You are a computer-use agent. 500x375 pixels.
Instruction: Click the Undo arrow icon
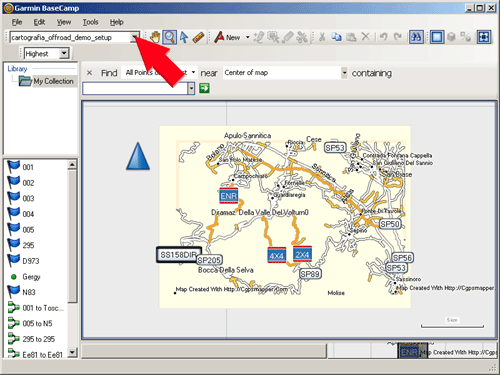tap(383, 37)
